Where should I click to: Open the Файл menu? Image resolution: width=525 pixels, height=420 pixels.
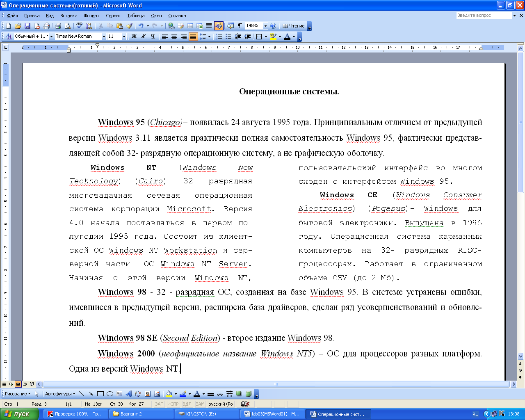12,16
